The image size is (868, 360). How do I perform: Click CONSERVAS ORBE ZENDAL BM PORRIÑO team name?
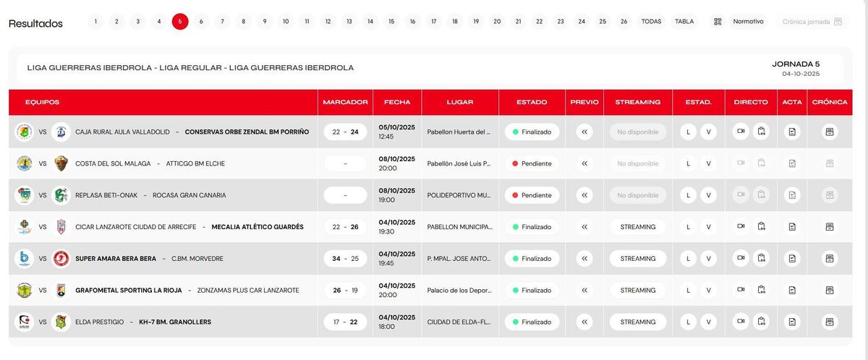click(x=247, y=132)
